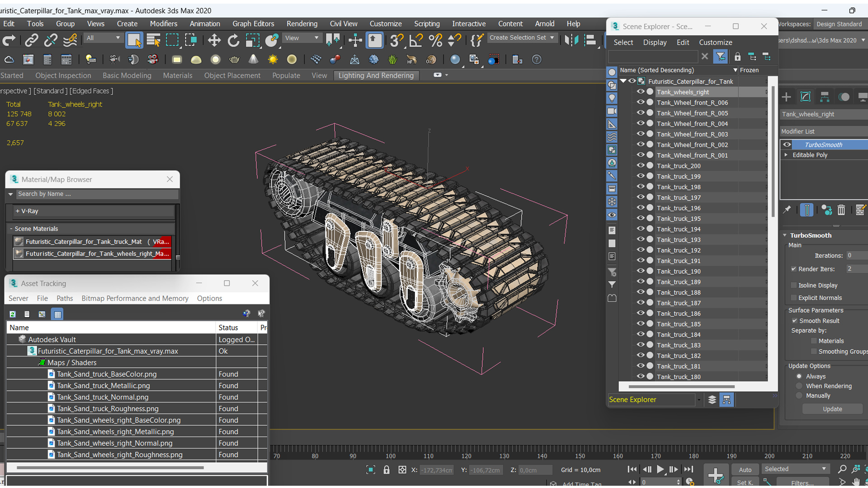Viewport: 868px width, 488px height.
Task: Click the TurboSmooth Update button
Action: pyautogui.click(x=832, y=409)
